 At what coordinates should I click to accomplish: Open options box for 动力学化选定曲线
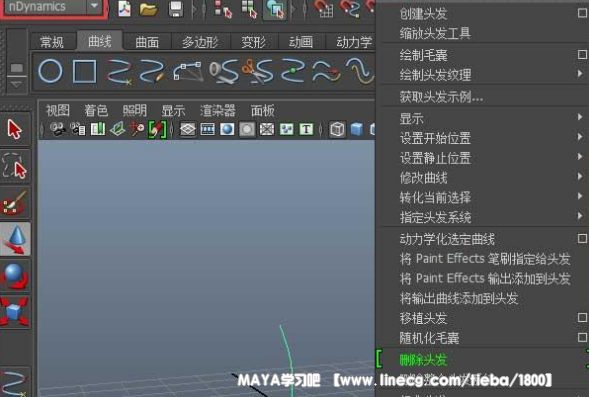point(582,239)
